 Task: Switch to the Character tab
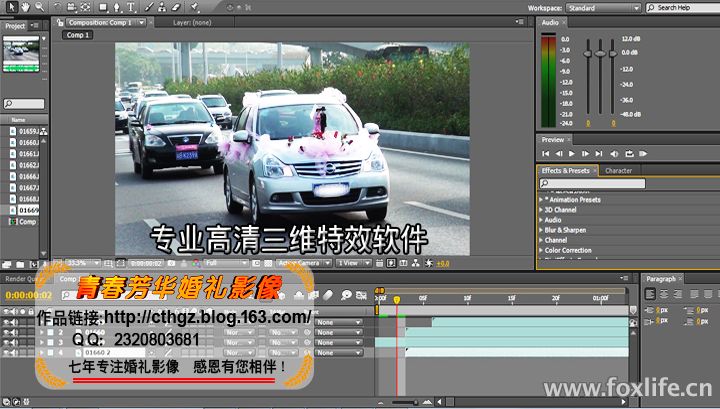tap(619, 171)
